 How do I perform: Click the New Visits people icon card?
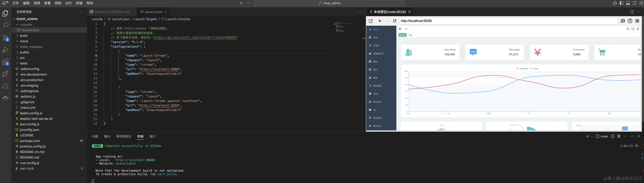tap(409, 52)
